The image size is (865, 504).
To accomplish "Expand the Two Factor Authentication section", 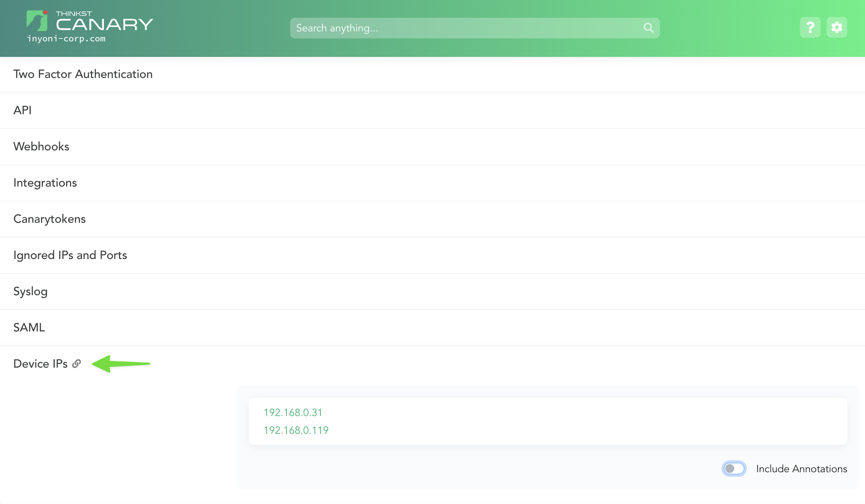I will (x=83, y=74).
